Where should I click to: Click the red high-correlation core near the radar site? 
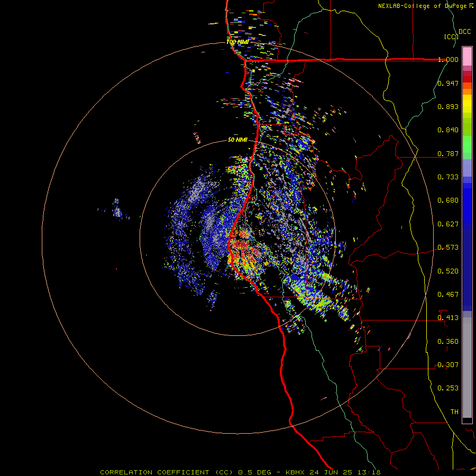click(241, 244)
